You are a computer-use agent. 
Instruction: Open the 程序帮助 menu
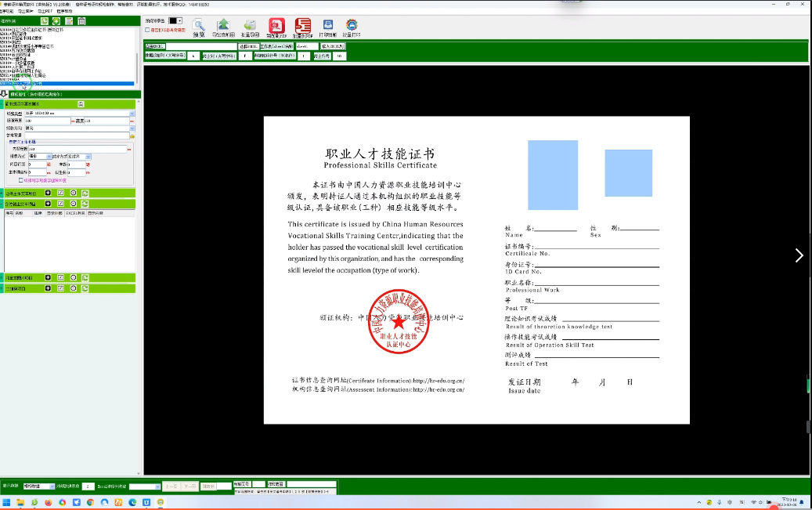click(x=64, y=11)
